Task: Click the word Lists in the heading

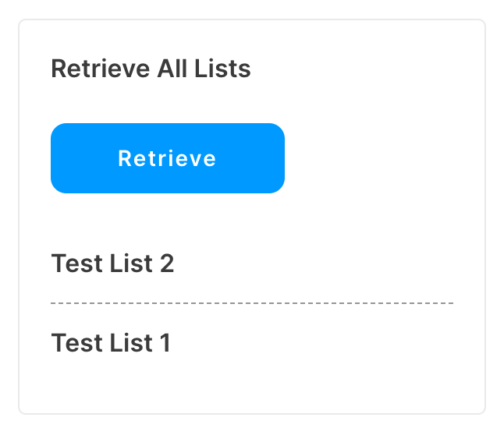Action: click(x=222, y=69)
